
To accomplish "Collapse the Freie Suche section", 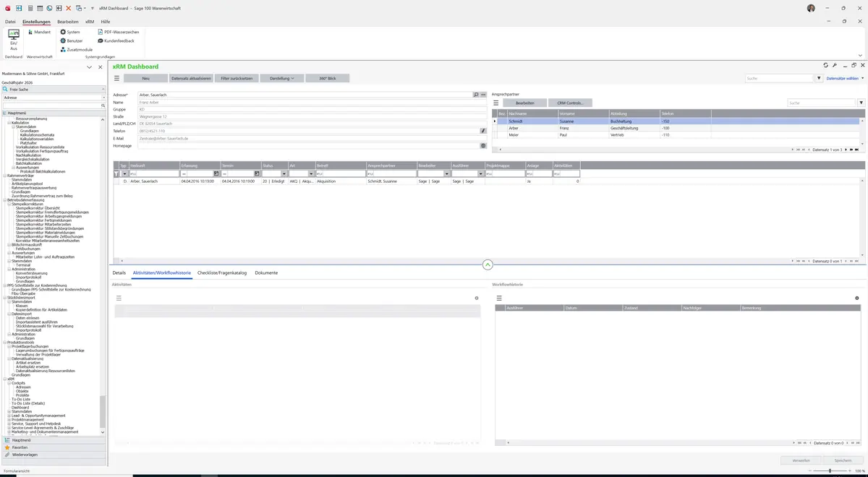I will pos(103,89).
